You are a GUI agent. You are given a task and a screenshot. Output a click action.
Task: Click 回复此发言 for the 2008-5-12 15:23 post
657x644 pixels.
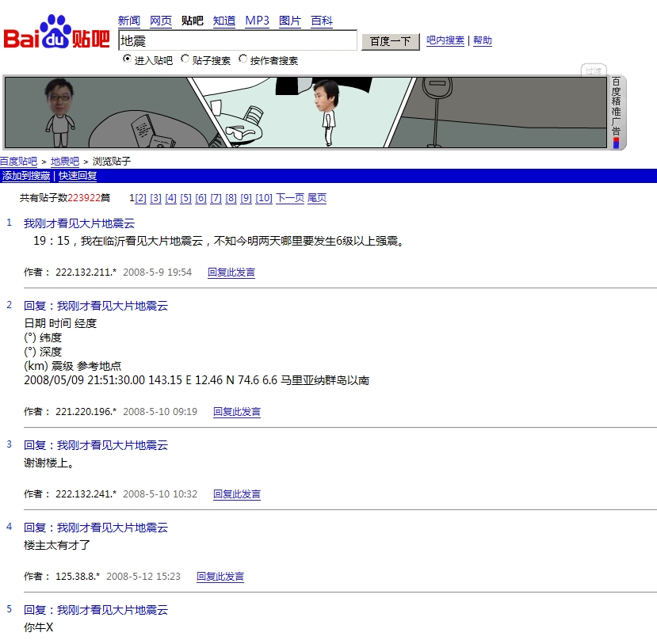(x=220, y=577)
